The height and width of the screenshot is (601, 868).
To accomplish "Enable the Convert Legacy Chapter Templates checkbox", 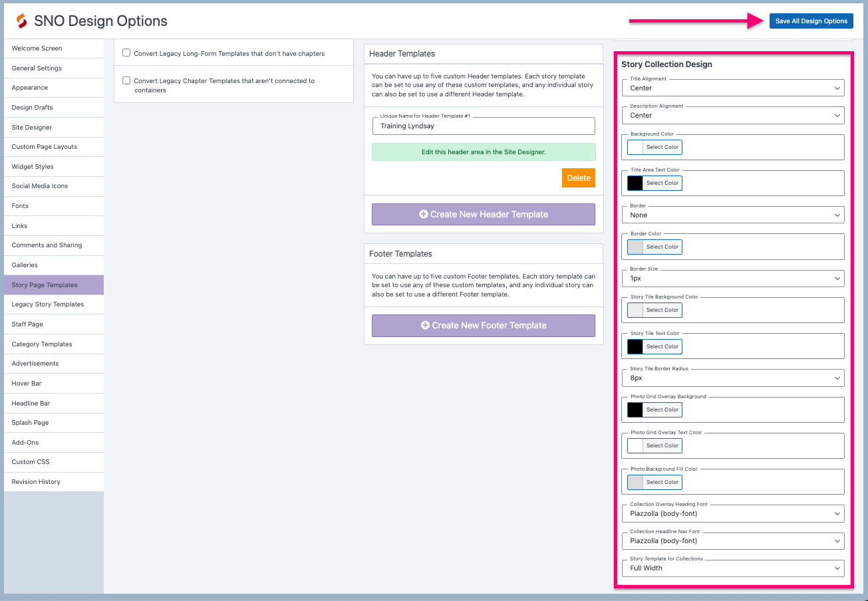I will pos(126,80).
